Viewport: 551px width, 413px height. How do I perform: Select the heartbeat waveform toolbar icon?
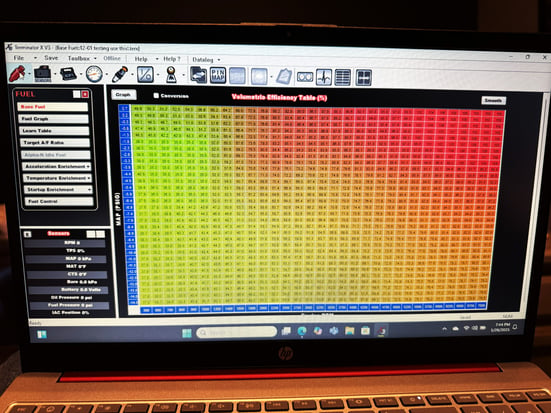pyautogui.click(x=324, y=77)
